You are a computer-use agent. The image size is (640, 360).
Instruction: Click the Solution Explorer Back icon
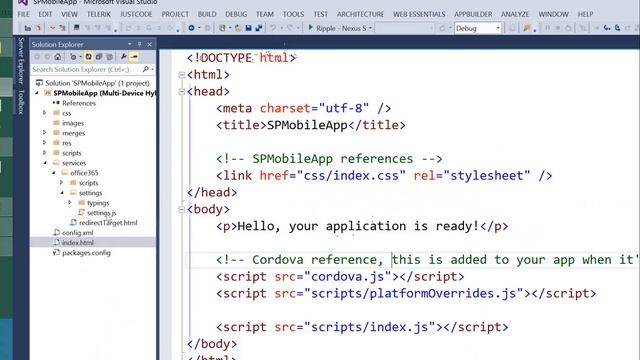37,57
